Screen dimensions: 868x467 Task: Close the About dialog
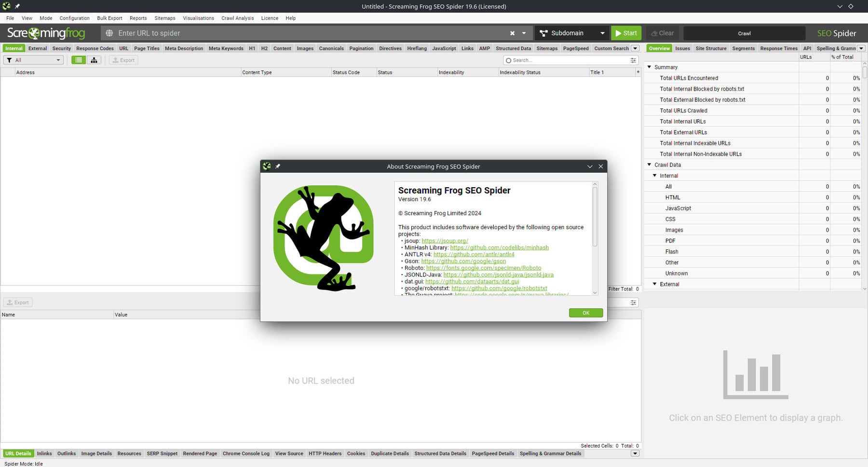[601, 166]
